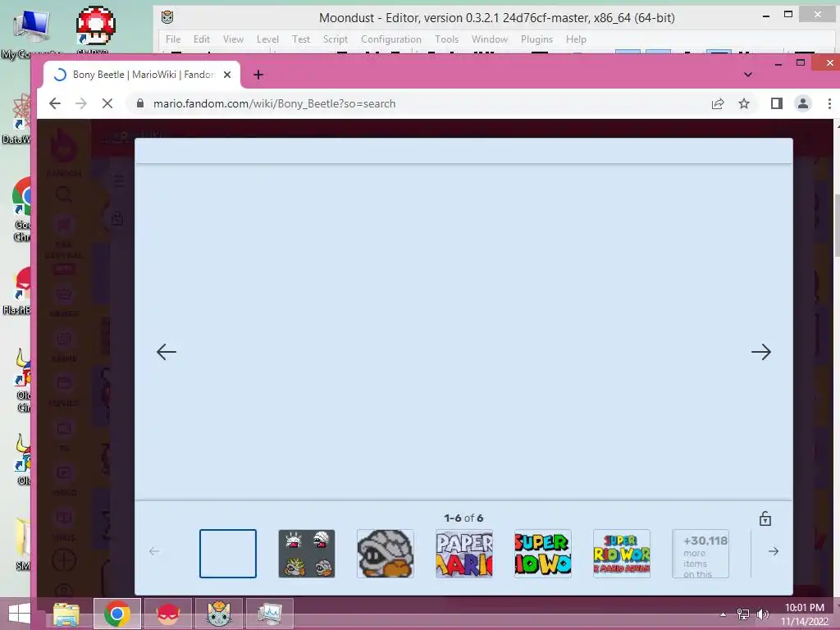840x630 pixels.
Task: Show hidden system tray icons
Action: coord(723,614)
